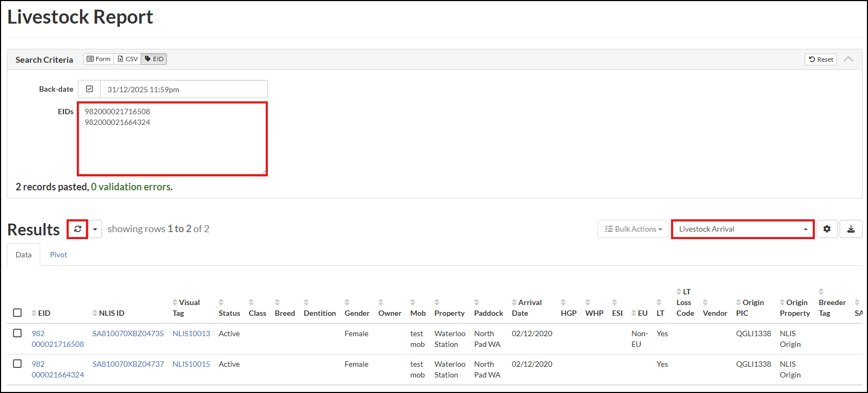The width and height of the screenshot is (868, 393).
Task: Sort by the Vendor column
Action: click(715, 308)
